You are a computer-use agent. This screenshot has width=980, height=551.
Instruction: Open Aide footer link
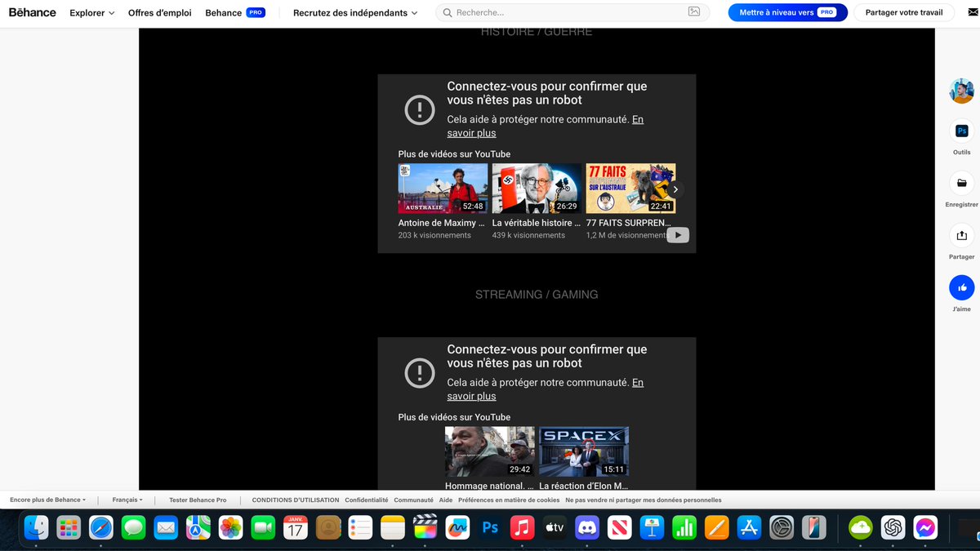click(x=446, y=500)
